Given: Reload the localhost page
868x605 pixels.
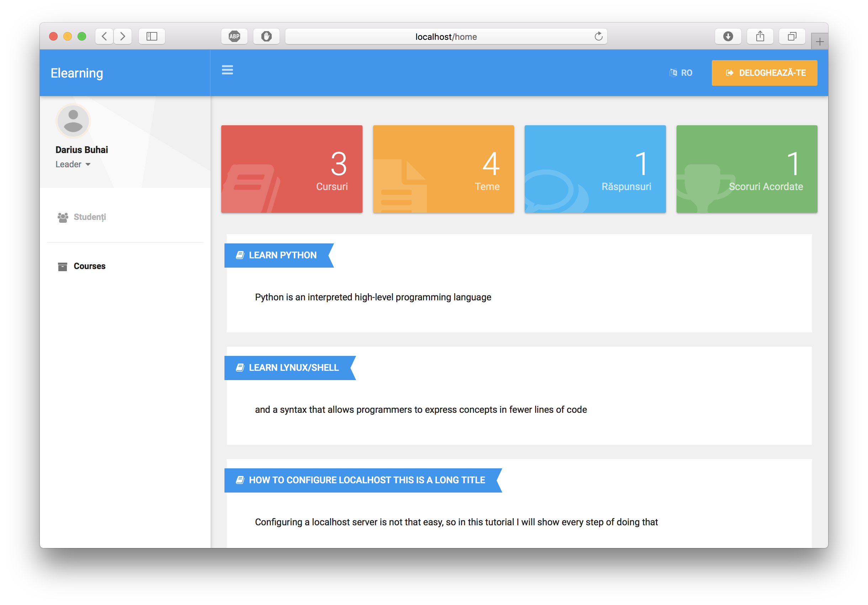Looking at the screenshot, I should 598,36.
